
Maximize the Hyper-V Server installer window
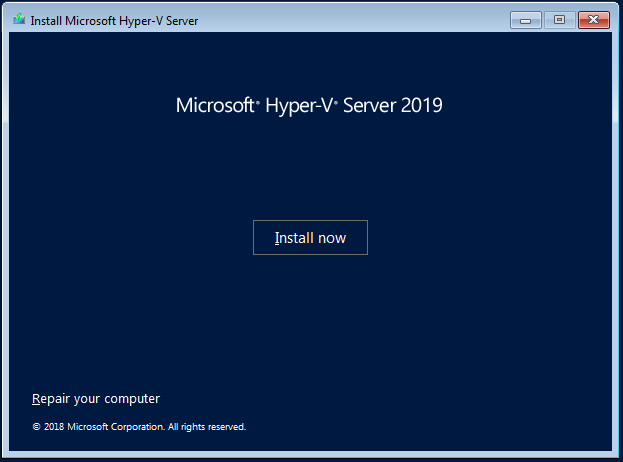click(x=559, y=20)
